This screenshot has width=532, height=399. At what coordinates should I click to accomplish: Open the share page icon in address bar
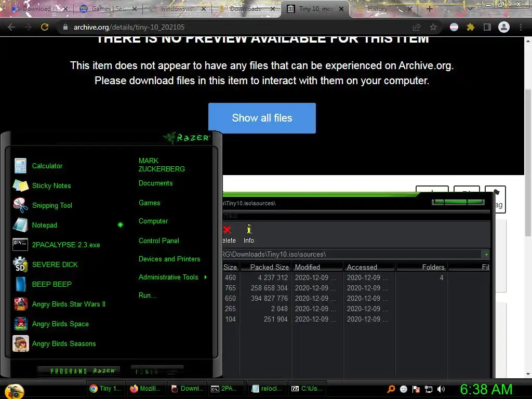417,27
